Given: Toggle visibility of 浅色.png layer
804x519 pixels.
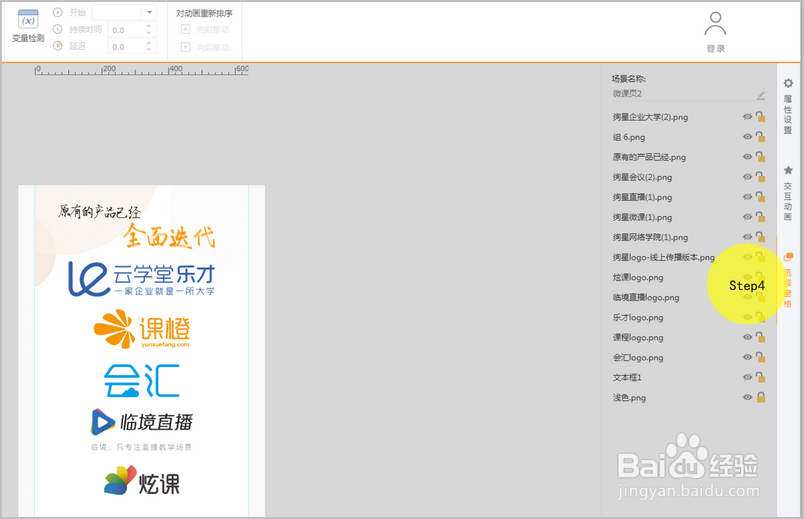Looking at the screenshot, I should pos(748,397).
